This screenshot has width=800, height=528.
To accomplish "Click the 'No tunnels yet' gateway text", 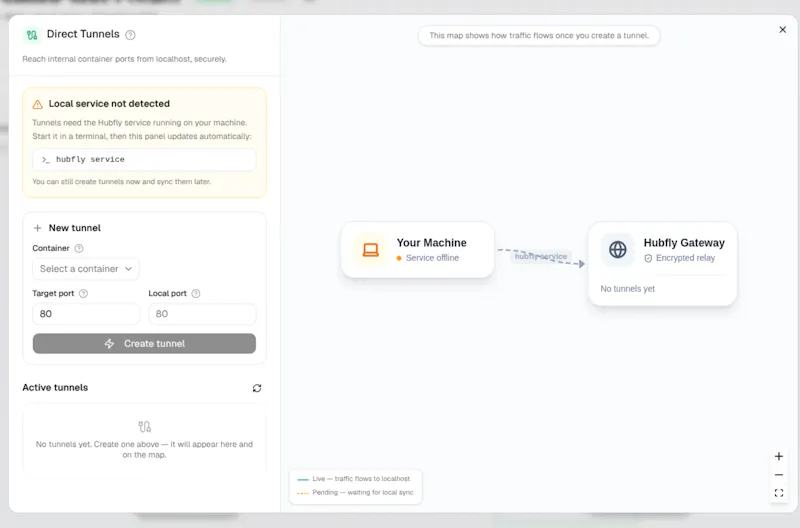I will [628, 289].
